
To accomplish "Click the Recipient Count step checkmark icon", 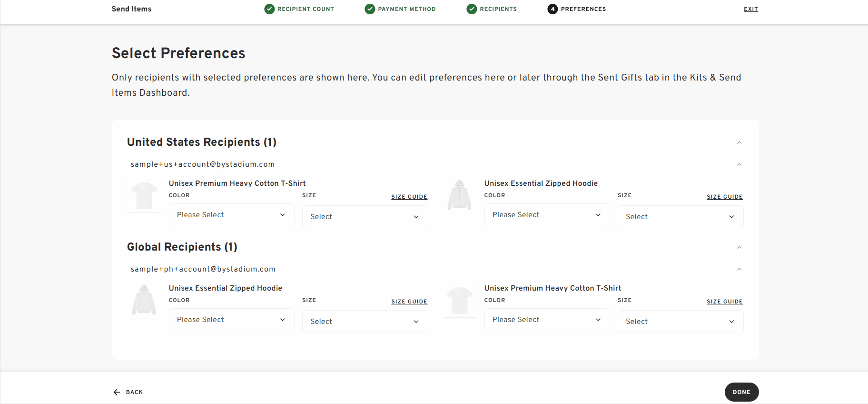I will coord(269,9).
